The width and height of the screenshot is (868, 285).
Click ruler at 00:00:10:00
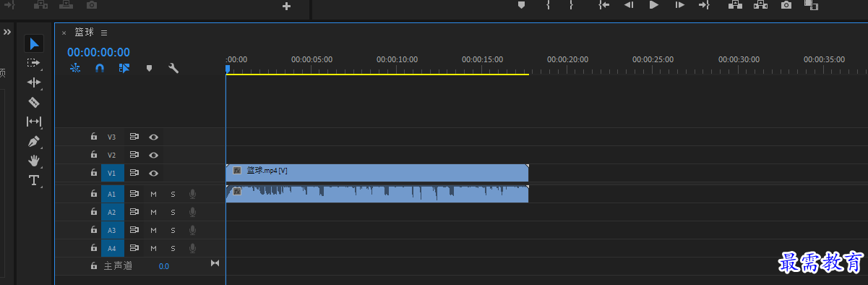coord(397,60)
